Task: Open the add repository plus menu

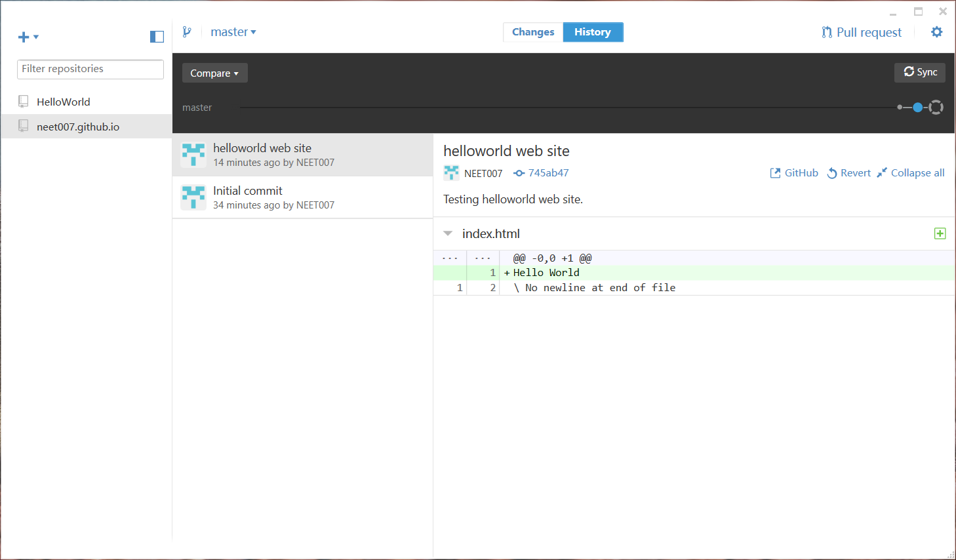Action: click(28, 37)
